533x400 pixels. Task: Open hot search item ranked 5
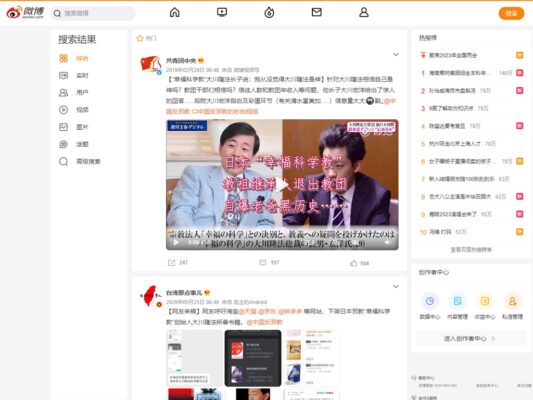(454, 143)
